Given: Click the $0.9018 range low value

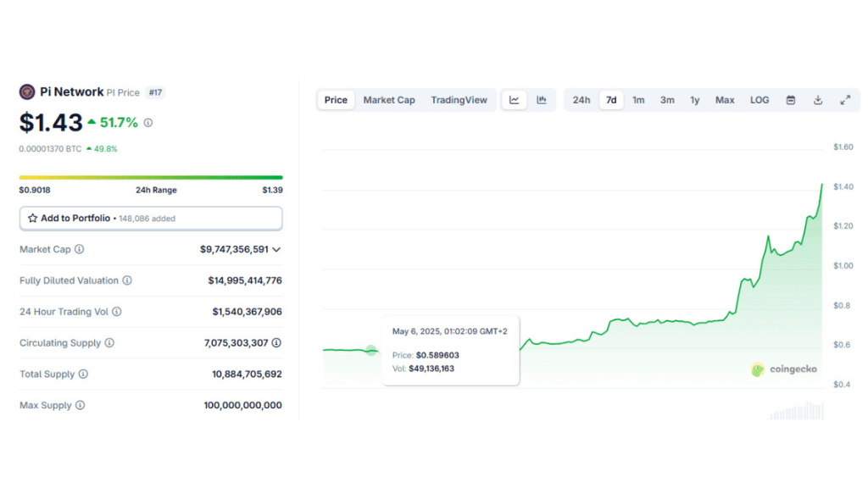Looking at the screenshot, I should tap(35, 191).
